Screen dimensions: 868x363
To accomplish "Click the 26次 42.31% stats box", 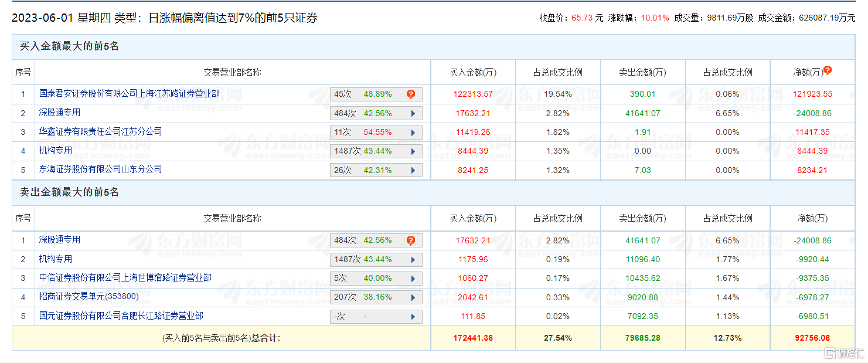I will (376, 170).
